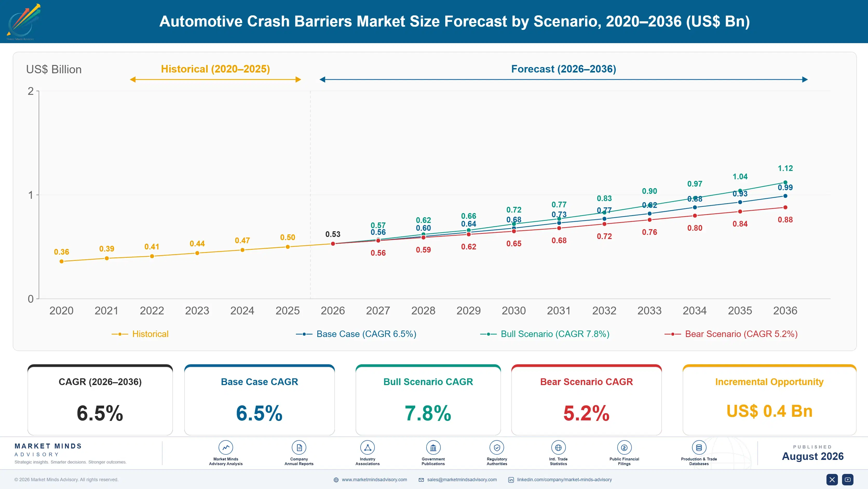Click the Regulatory Authorities shield icon
Viewport: 868px width, 489px height.
point(497,447)
